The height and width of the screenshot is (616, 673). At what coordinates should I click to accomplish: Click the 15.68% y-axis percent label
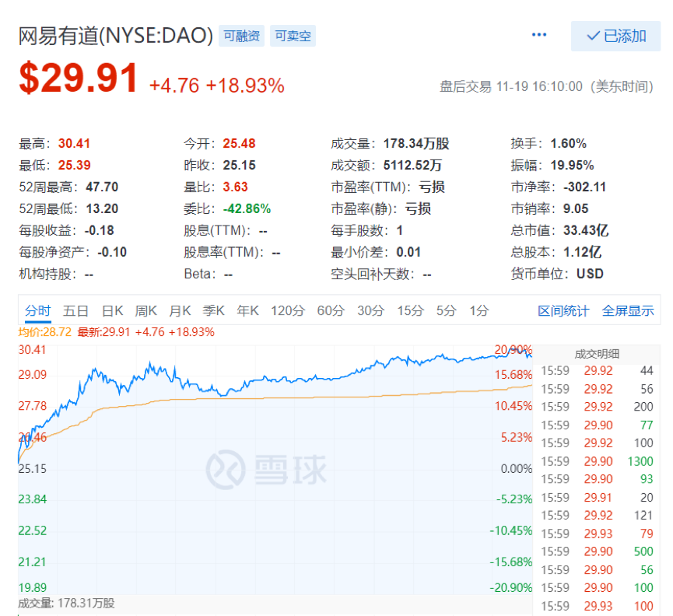click(514, 375)
